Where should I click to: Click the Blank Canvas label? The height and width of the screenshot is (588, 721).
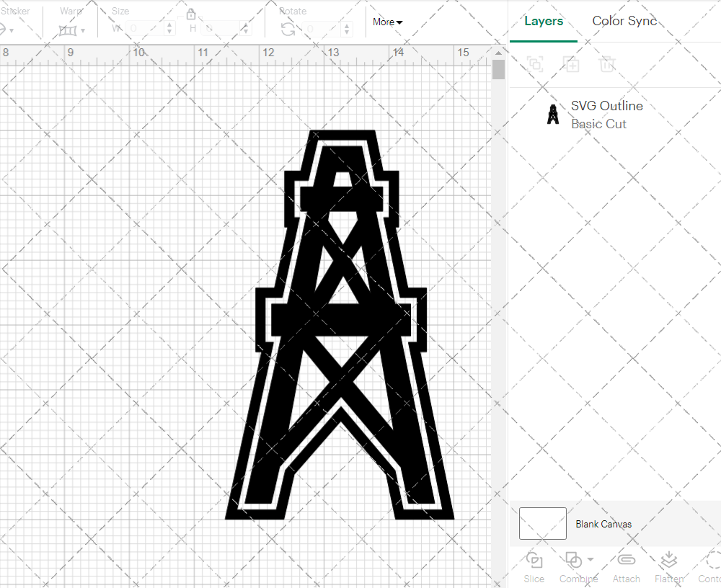603,524
